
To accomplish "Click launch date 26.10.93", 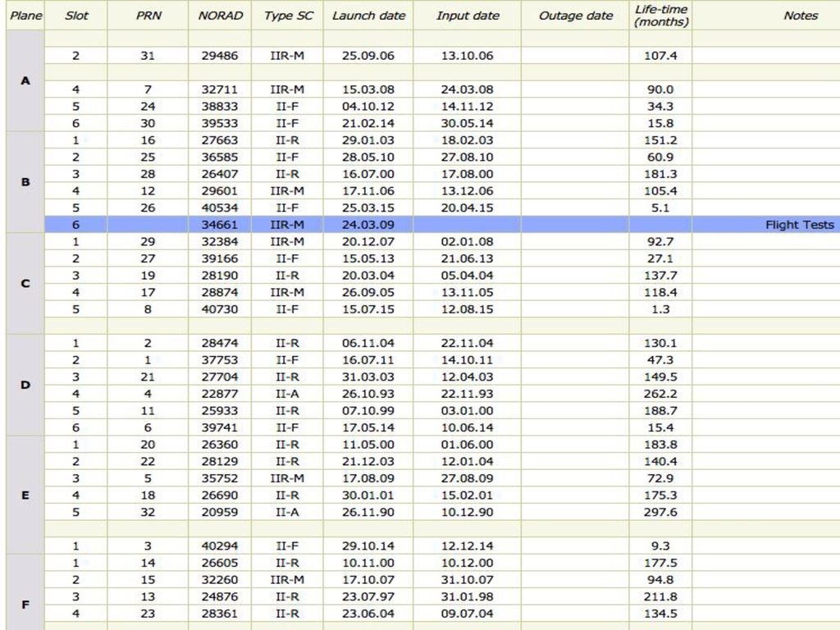I will [368, 394].
